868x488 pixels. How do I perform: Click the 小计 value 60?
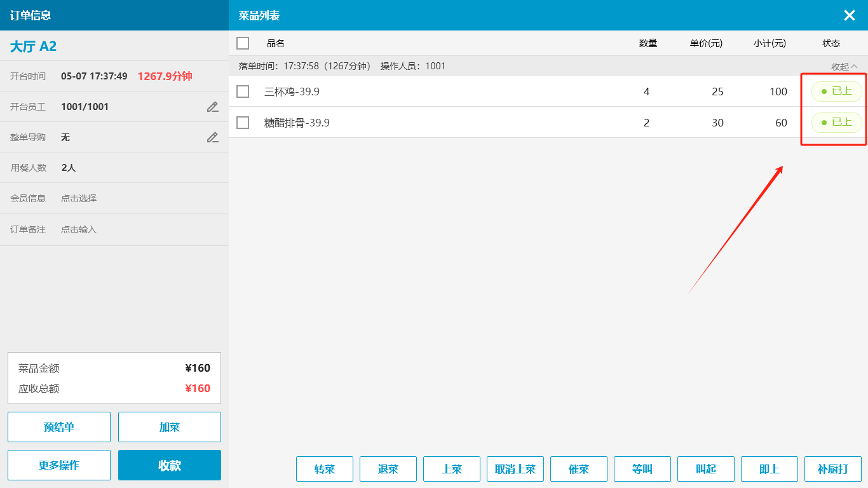point(782,123)
